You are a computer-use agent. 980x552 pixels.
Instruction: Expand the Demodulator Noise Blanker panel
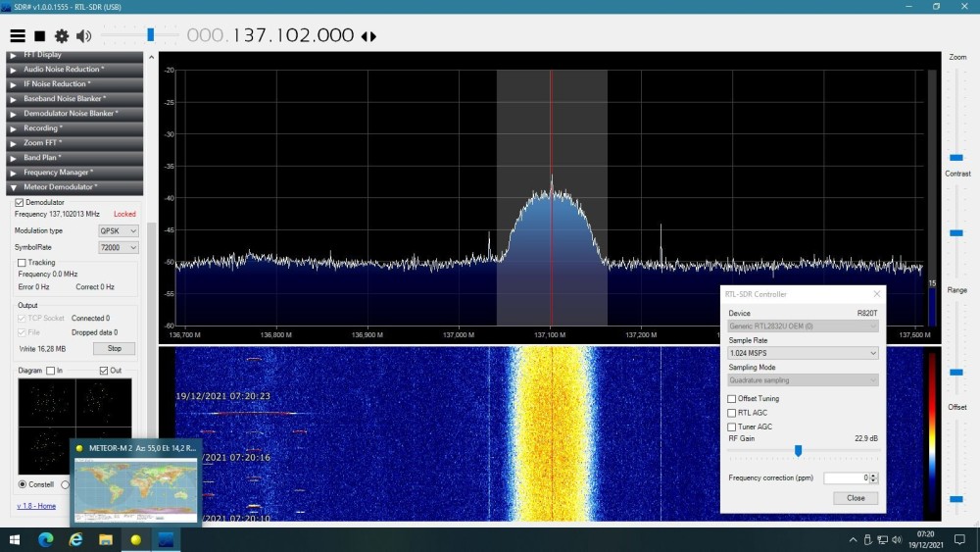(x=74, y=113)
